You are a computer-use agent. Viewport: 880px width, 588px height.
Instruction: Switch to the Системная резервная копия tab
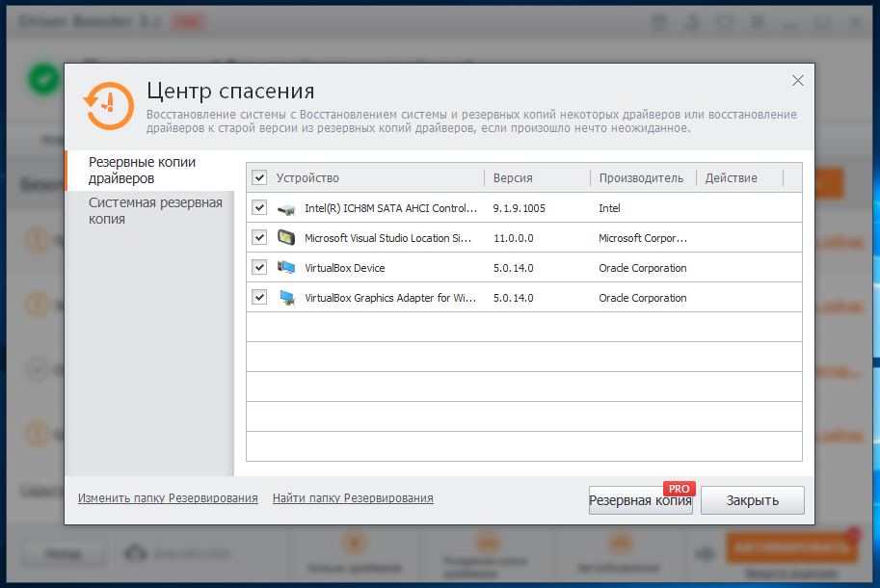click(149, 211)
